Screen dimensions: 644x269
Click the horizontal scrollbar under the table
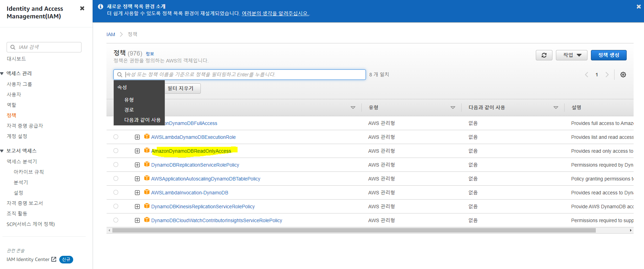click(354, 230)
